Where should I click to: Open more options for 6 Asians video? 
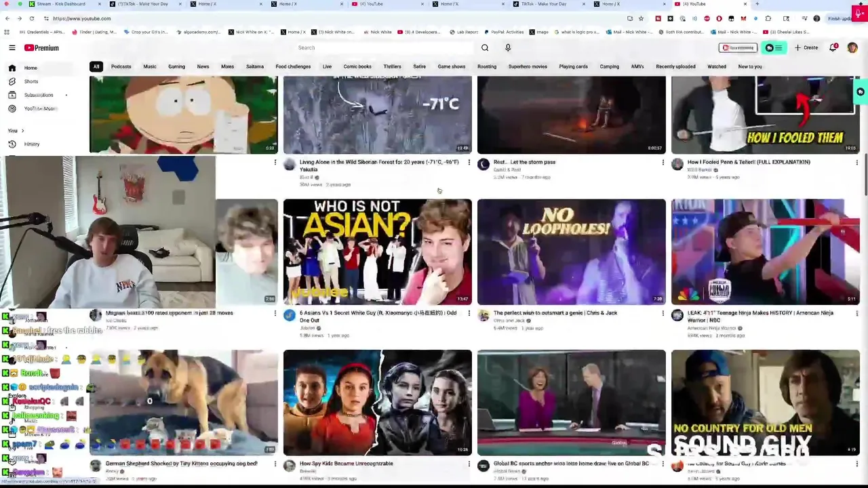point(469,313)
